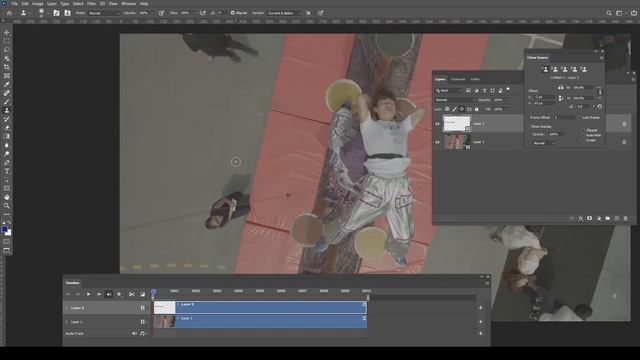640x360 pixels.
Task: Toggle Auto Hide checkbox in Clone Source
Action: [x=583, y=135]
